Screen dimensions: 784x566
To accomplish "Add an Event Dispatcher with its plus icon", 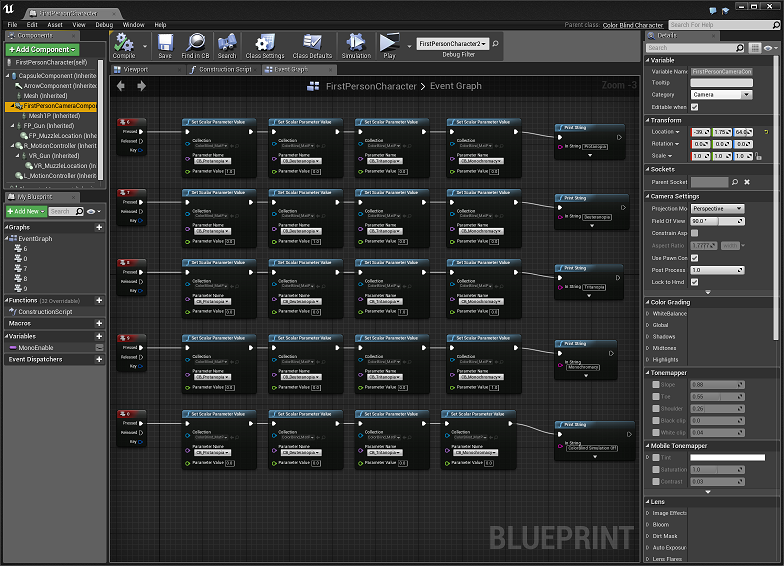I will click(x=99, y=360).
